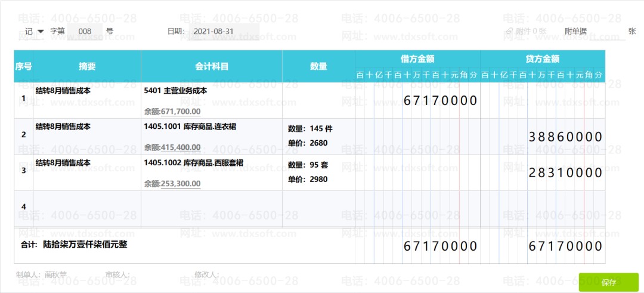644x293 pixels.
Task: Select account 1405.1001 库存商品.连衣裙
Action: pos(190,127)
